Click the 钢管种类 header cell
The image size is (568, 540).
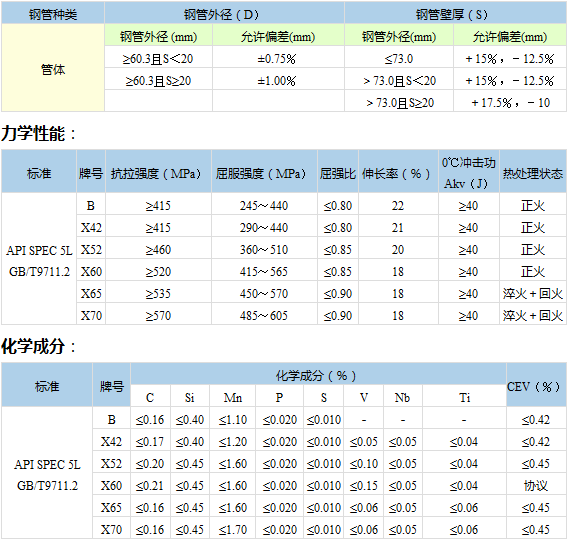(x=53, y=14)
